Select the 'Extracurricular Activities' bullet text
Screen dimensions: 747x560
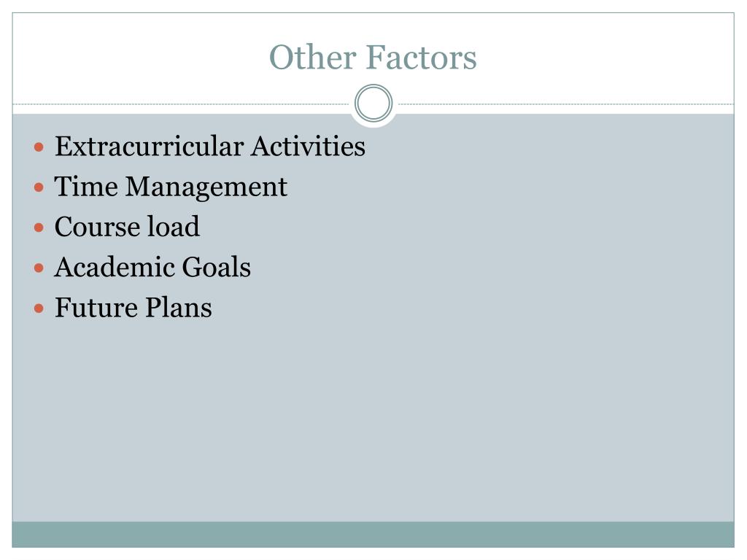click(210, 146)
